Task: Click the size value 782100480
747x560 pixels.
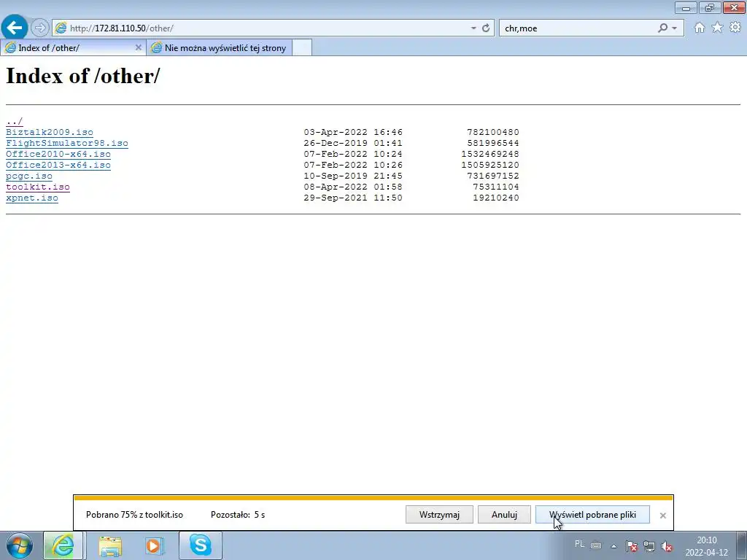Action: 493,132
